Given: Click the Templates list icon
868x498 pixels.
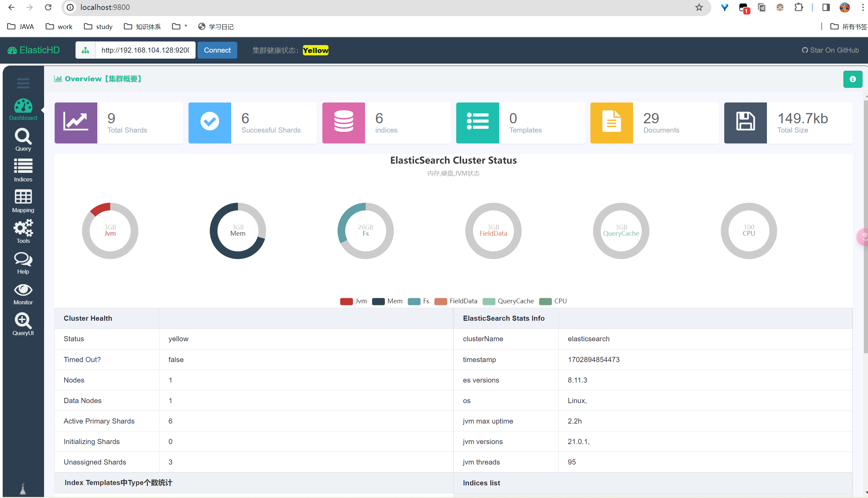Looking at the screenshot, I should pos(477,122).
